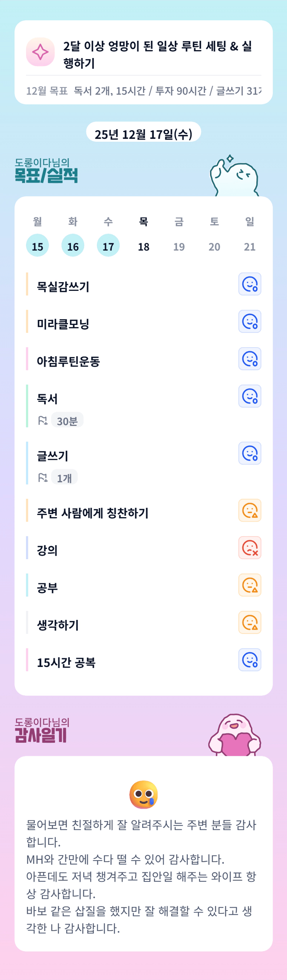Click the 30분 goal tag under 독서
This screenshot has height=980, width=287.
tap(67, 420)
